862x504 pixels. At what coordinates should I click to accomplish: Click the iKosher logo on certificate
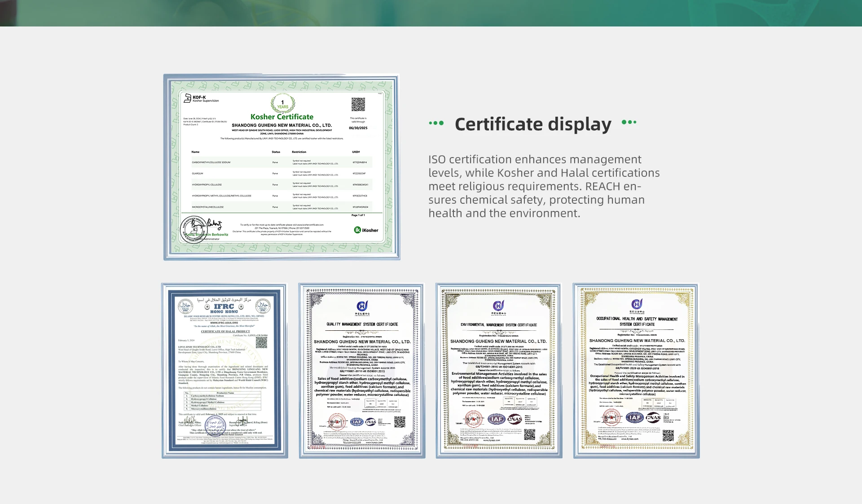[366, 230]
